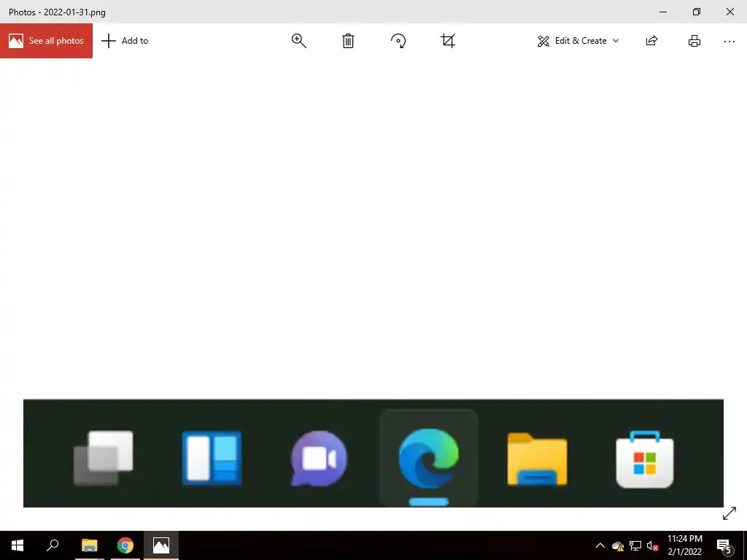Rotate the image using rotate icon
This screenshot has width=747, height=560.
point(398,41)
